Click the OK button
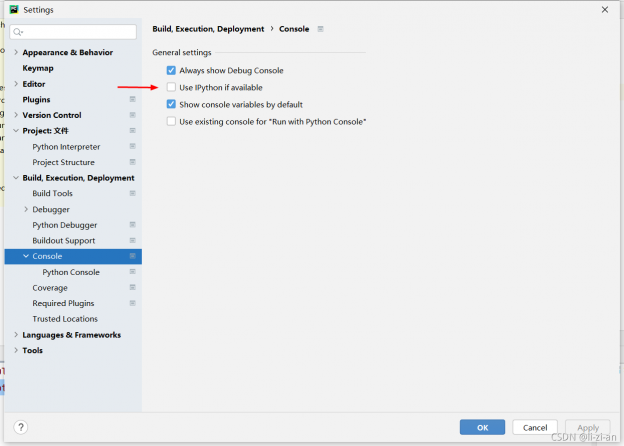Screen dimensions: 624x446 [x=482, y=427]
